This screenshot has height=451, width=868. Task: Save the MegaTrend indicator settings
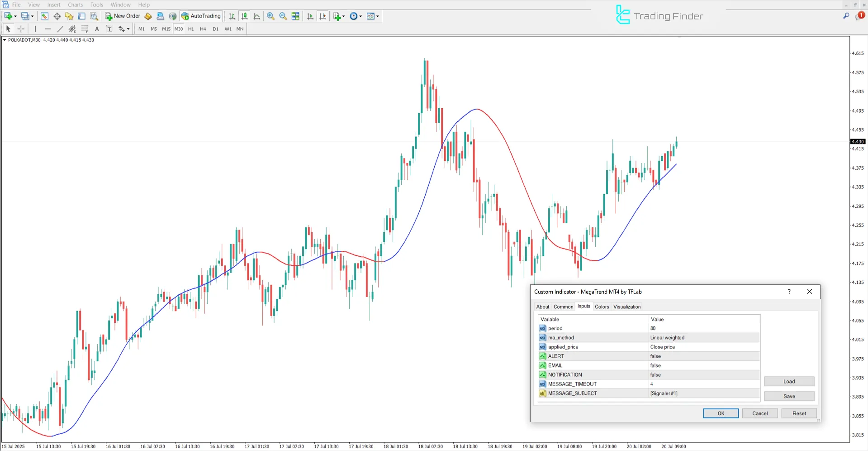click(x=789, y=396)
